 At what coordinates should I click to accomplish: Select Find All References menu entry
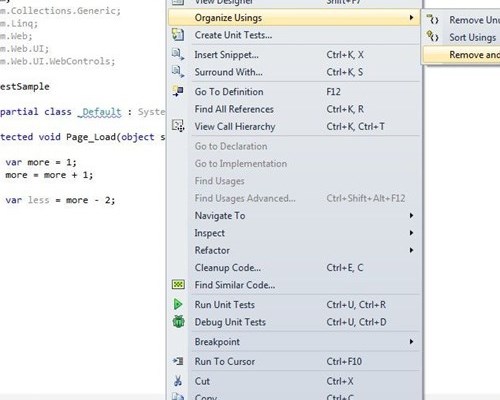coord(294,109)
